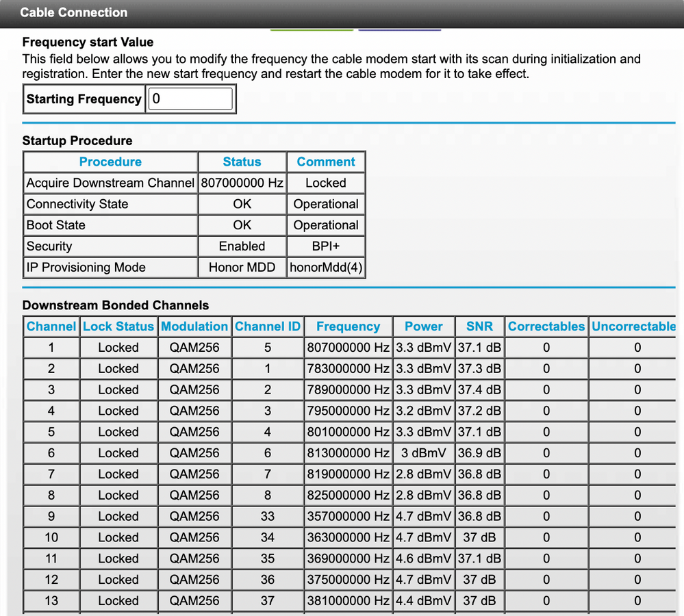Click the SNR column header
684x616 pixels.
(479, 327)
